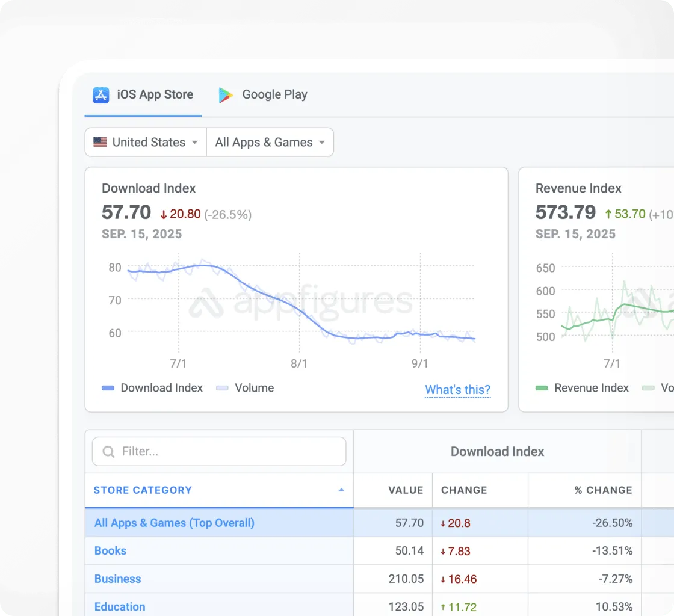Open All Apps & Games (Top Overall) row
The image size is (674, 616).
click(175, 523)
